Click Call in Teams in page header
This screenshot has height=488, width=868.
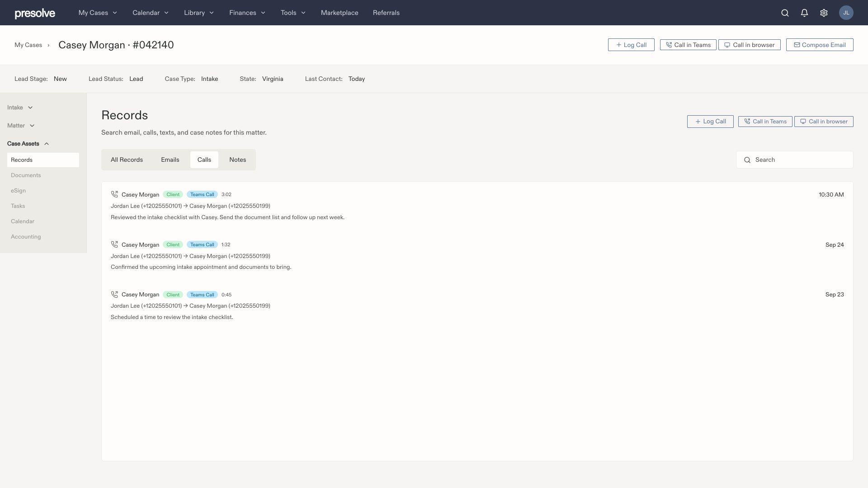688,45
